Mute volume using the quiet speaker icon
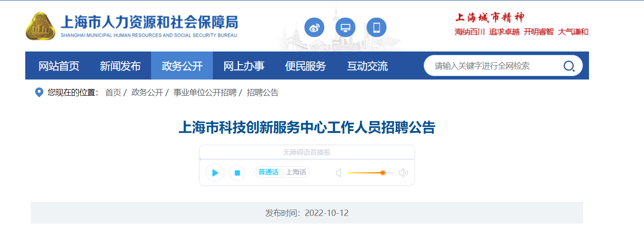The width and height of the screenshot is (644, 234). click(339, 173)
